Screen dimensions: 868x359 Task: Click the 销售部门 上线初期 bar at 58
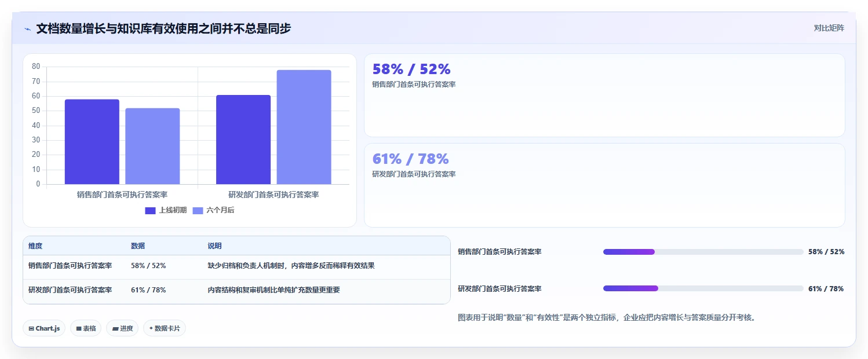tap(92, 142)
